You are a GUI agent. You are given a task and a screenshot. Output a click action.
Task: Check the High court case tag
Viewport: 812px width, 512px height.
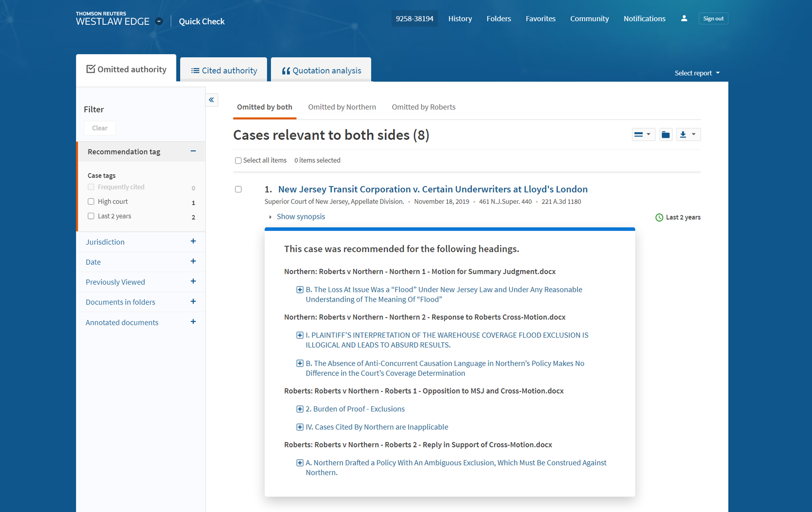point(91,202)
